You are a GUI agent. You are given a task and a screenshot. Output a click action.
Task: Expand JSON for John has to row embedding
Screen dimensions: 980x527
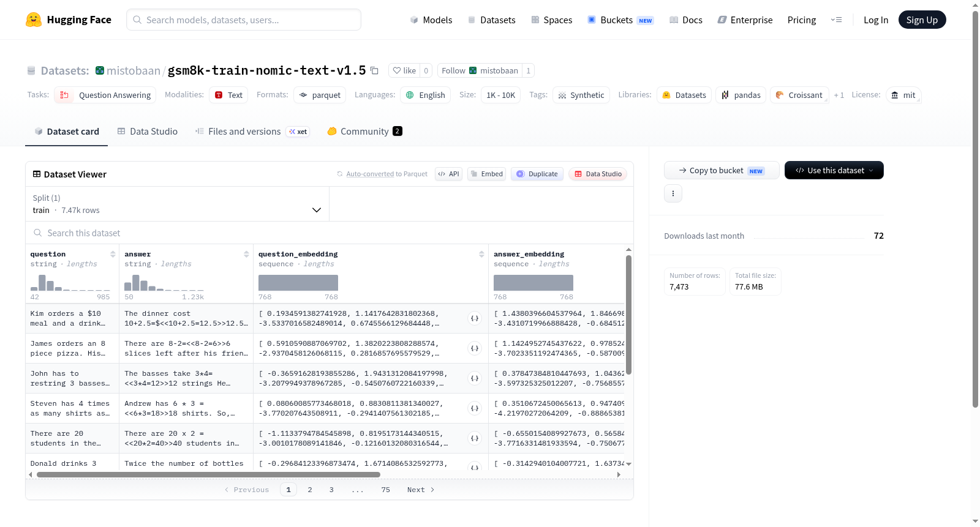tap(475, 378)
